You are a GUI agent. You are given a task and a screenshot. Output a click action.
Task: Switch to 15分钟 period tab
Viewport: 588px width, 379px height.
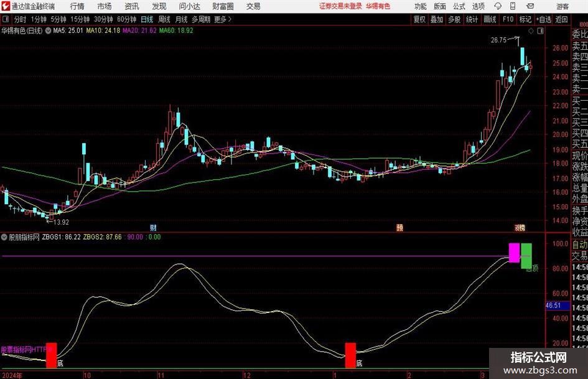[x=80, y=19]
